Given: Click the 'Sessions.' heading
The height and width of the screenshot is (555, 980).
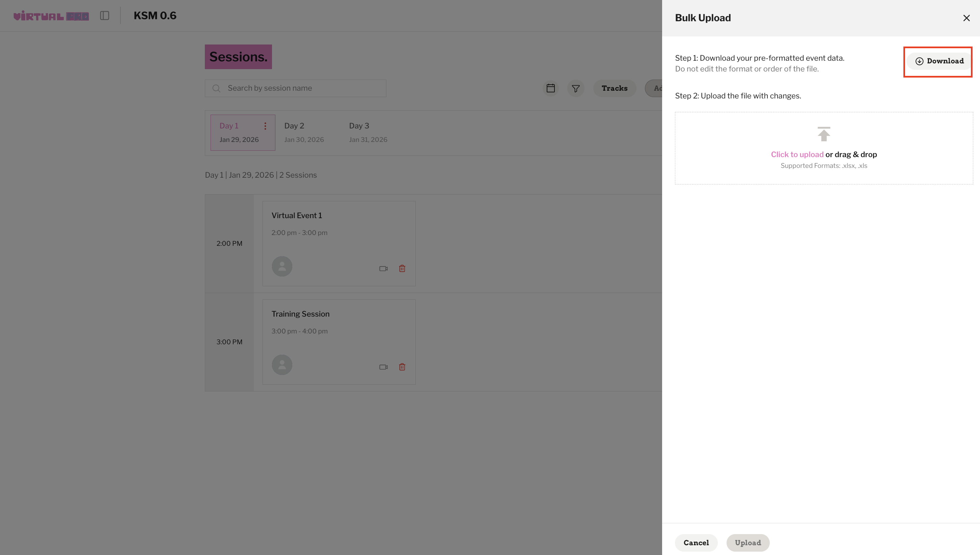Looking at the screenshot, I should [x=238, y=57].
